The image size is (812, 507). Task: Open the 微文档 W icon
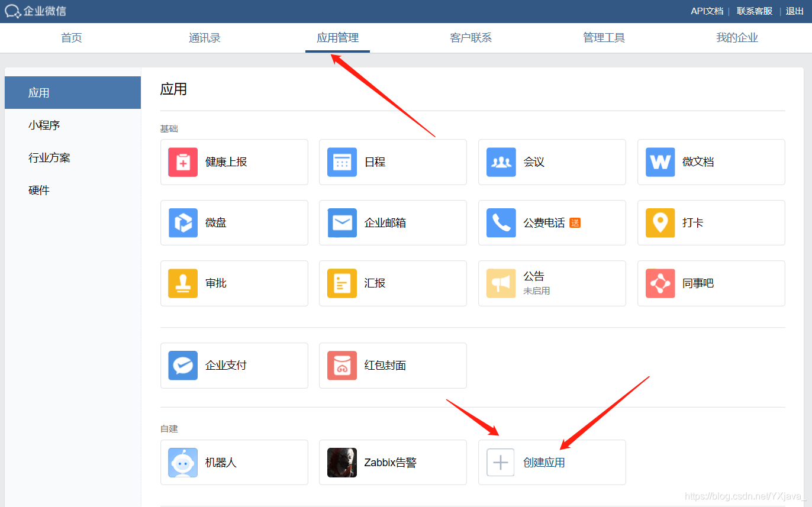tap(660, 162)
